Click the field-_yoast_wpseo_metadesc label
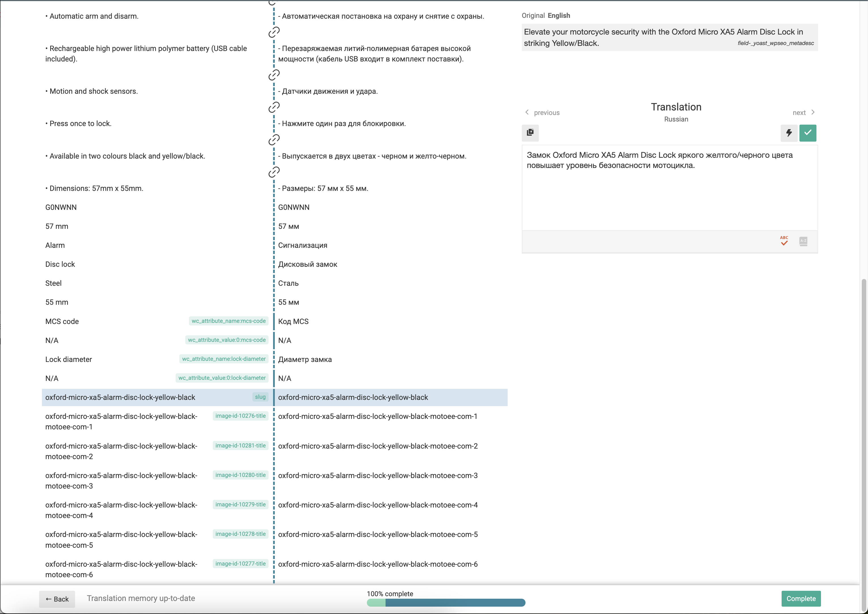 tap(776, 43)
